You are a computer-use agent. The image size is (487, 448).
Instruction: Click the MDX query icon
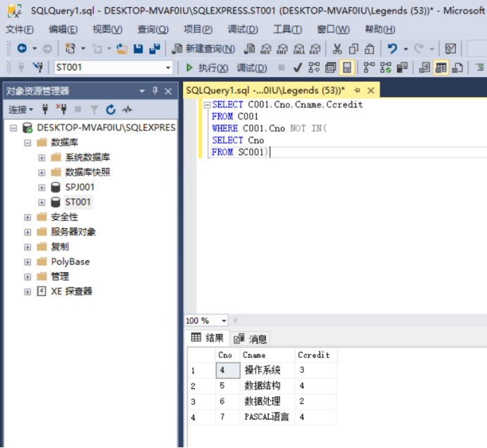(x=265, y=49)
